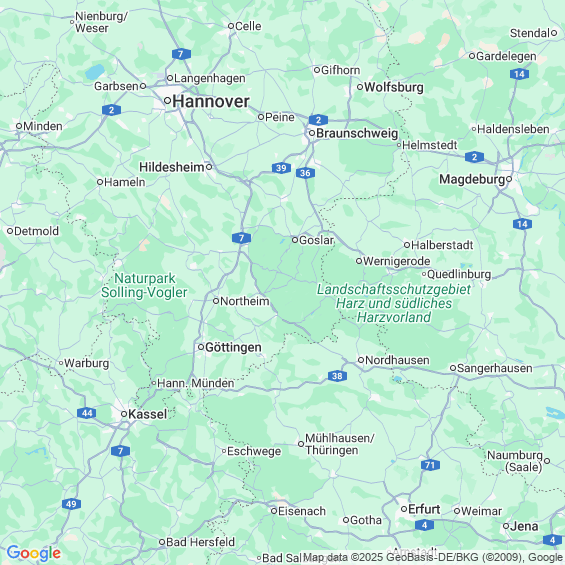565x565 pixels.
Task: Click the Erfurt city label
Action: click(x=424, y=510)
